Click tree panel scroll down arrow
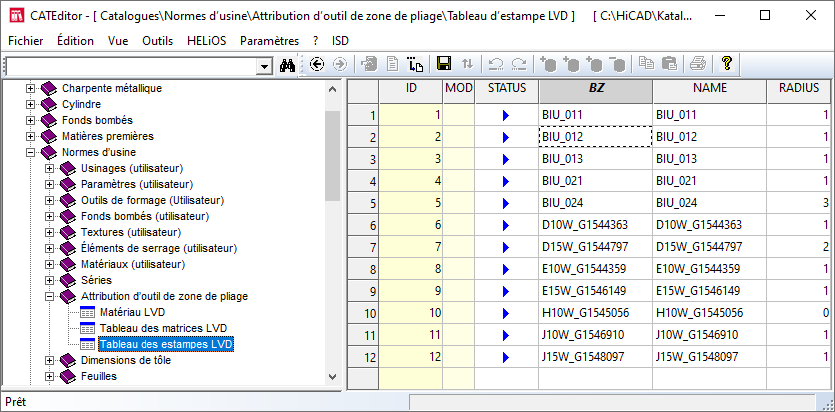The width and height of the screenshot is (835, 412). coord(333,375)
